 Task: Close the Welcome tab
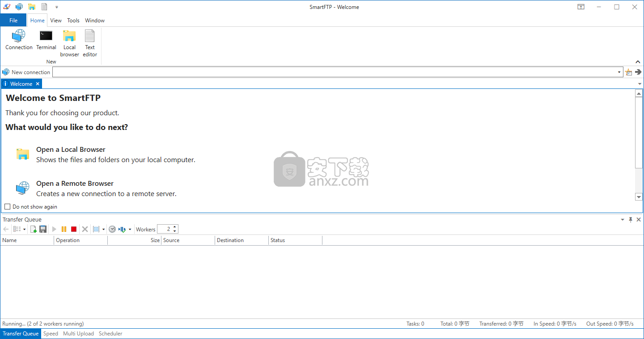point(38,84)
